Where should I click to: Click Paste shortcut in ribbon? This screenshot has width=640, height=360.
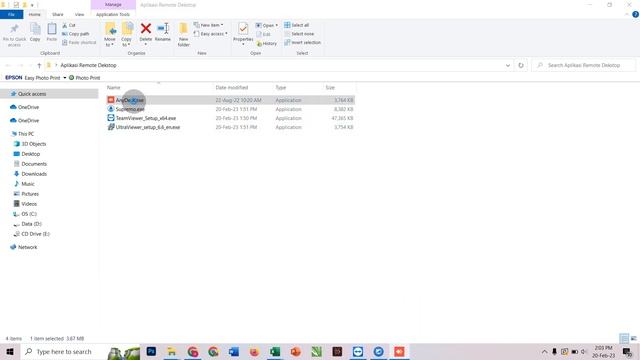tap(79, 42)
